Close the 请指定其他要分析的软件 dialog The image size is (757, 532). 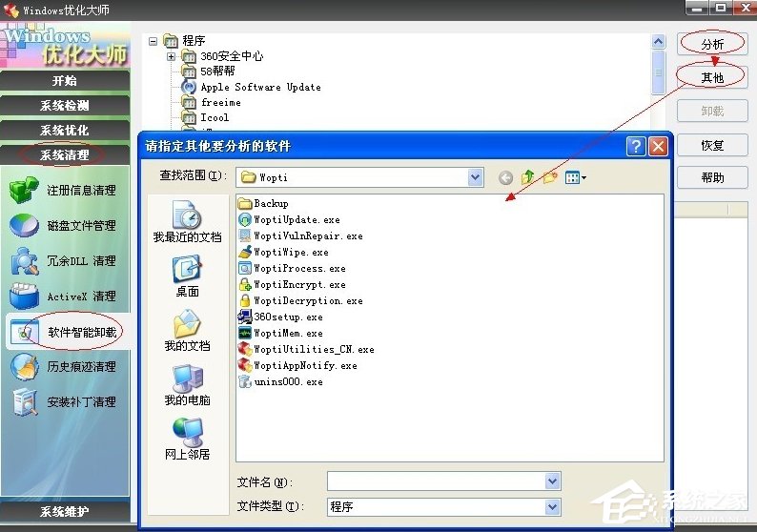(658, 146)
